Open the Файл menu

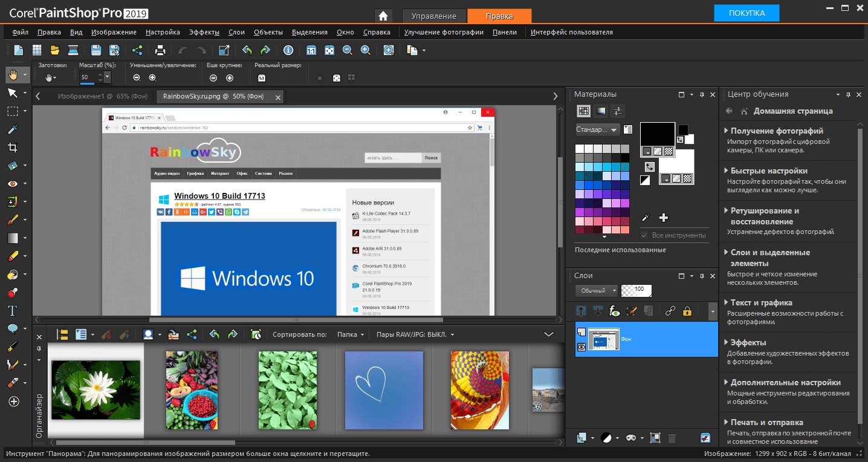coord(20,32)
